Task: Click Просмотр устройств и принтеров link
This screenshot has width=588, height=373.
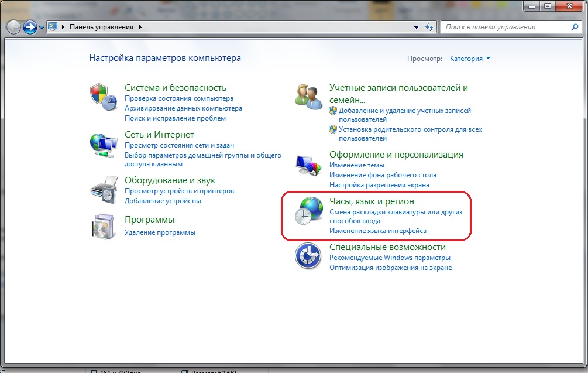Action: pyautogui.click(x=179, y=191)
